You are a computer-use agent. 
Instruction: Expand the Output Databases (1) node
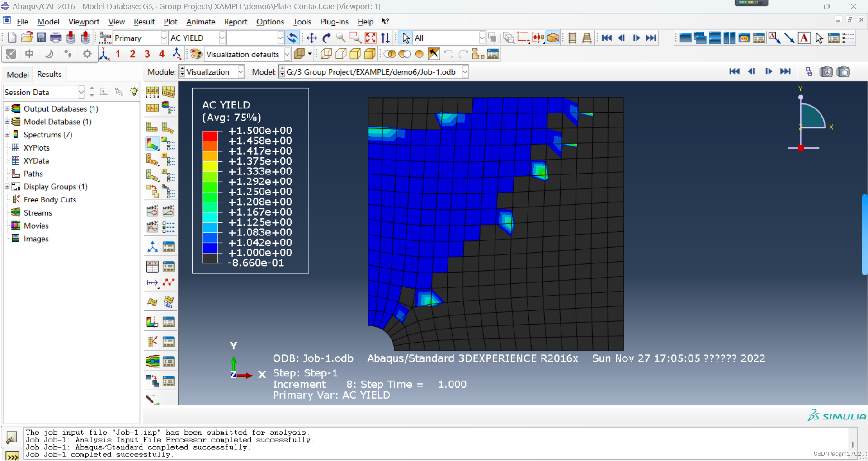pos(7,108)
